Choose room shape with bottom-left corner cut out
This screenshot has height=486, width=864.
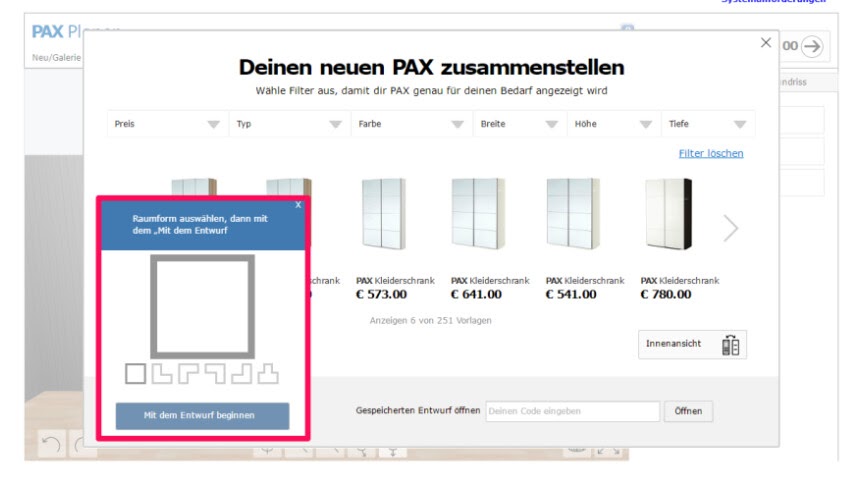pyautogui.click(x=215, y=374)
